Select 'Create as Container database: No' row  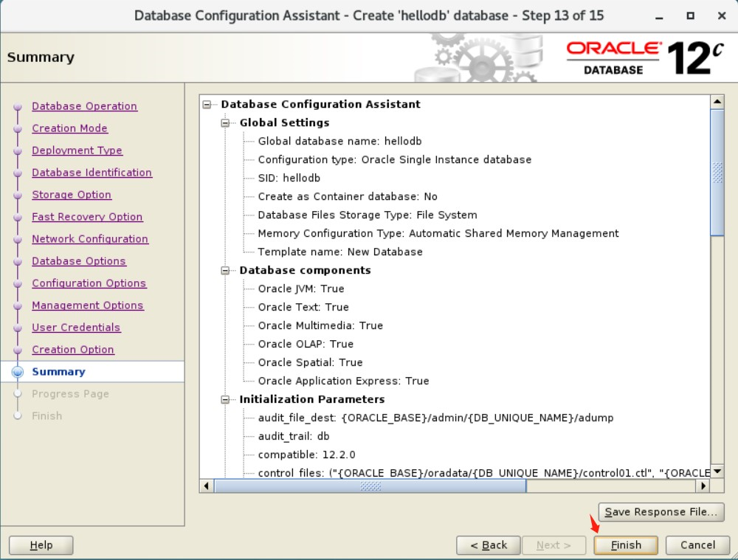pos(348,196)
